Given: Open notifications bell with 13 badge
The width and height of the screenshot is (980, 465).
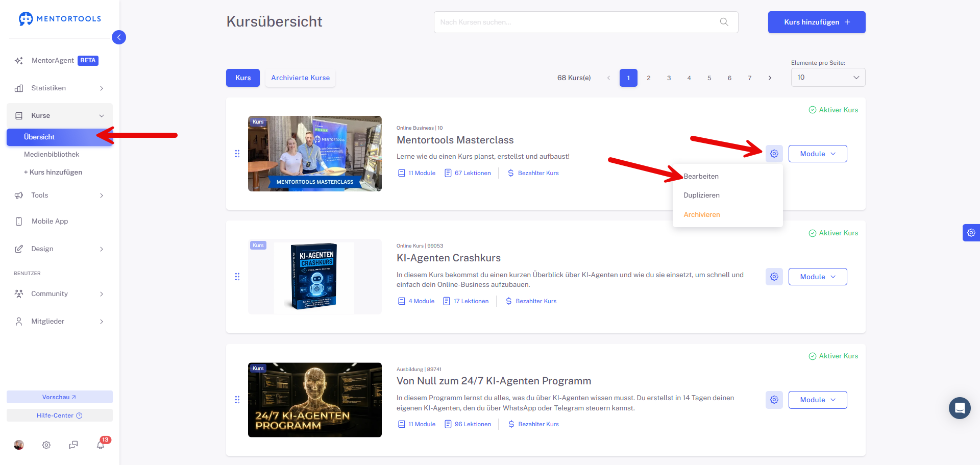Looking at the screenshot, I should point(101,445).
